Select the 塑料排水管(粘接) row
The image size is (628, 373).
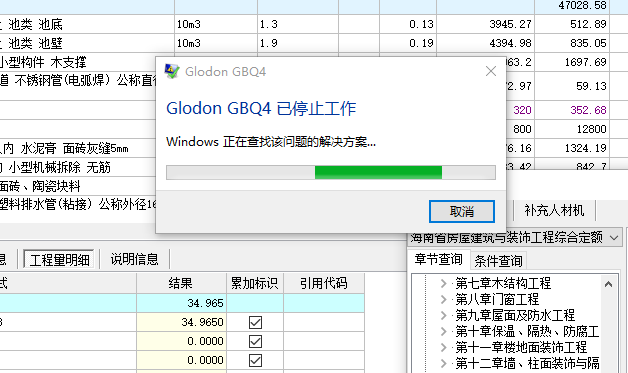point(78,204)
